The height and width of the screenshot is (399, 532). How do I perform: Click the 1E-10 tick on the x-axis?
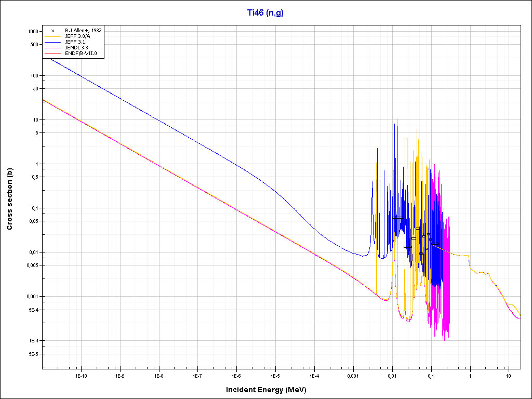pos(81,375)
